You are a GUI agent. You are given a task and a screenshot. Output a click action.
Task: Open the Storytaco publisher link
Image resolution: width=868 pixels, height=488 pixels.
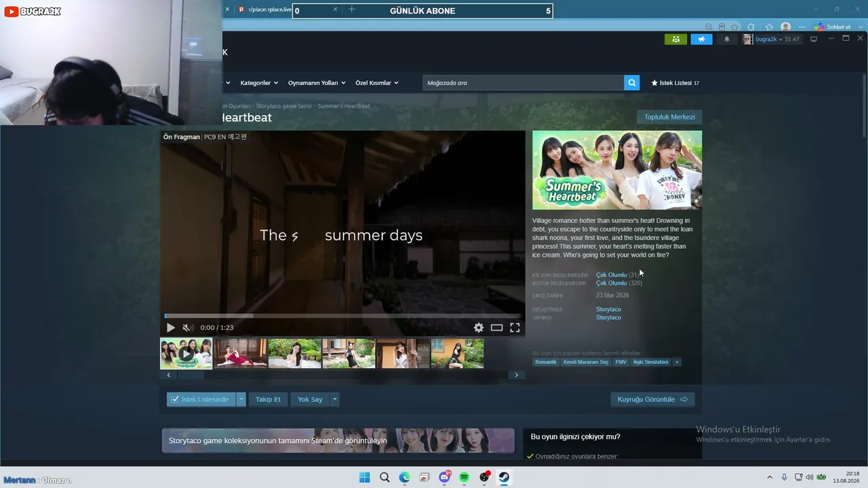pyautogui.click(x=608, y=317)
